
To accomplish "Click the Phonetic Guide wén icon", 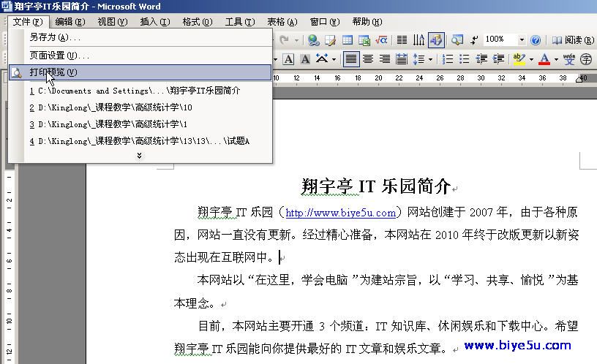I will coord(569,59).
